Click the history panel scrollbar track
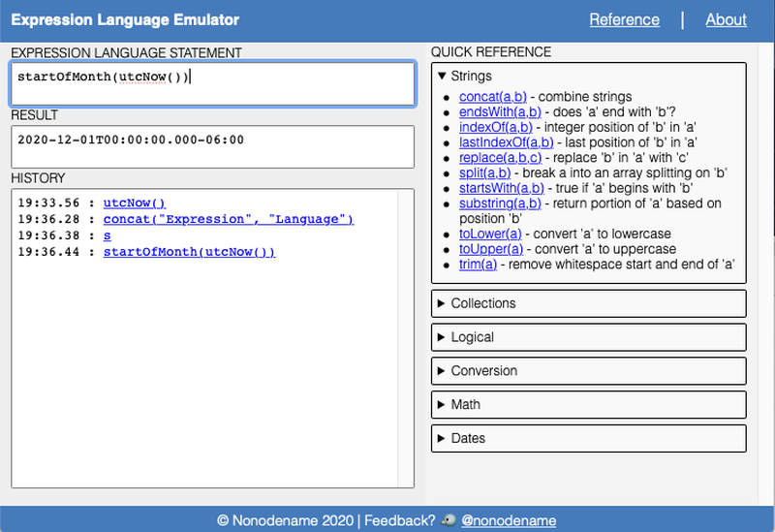This screenshot has height=532, width=775. pos(405,338)
